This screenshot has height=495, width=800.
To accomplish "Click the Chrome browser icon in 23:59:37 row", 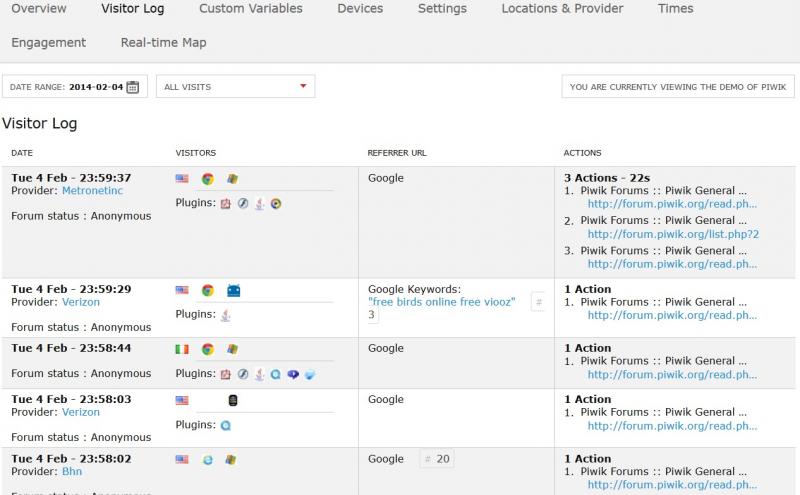I will tap(208, 179).
